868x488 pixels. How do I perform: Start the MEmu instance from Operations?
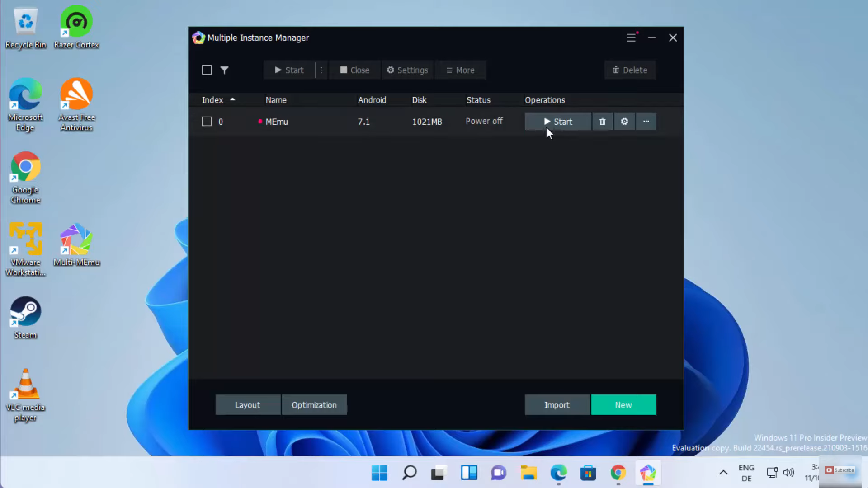click(558, 122)
